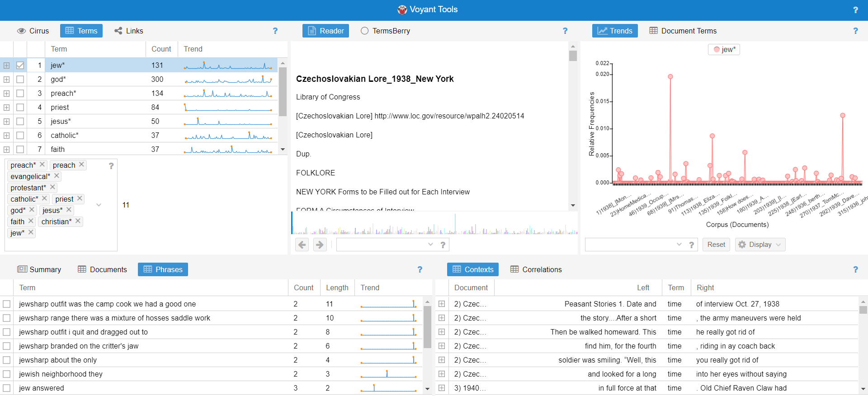This screenshot has width=868, height=396.
Task: Switch to the Links tab
Action: click(x=128, y=31)
